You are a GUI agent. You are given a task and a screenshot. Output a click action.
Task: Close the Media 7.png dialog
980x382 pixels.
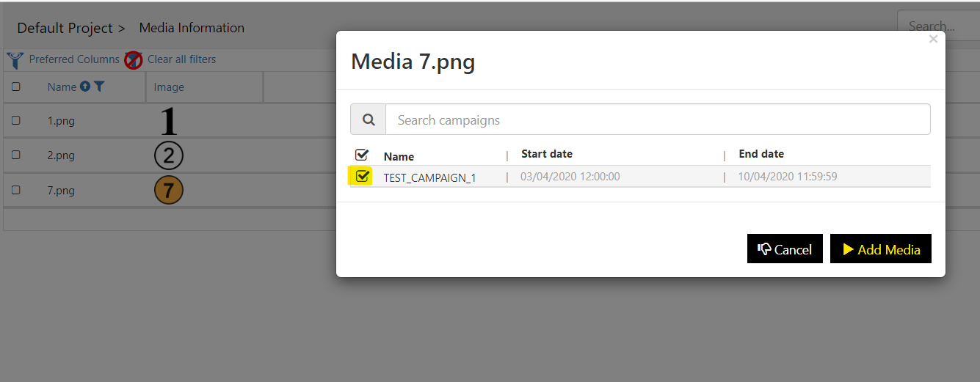pos(933,40)
